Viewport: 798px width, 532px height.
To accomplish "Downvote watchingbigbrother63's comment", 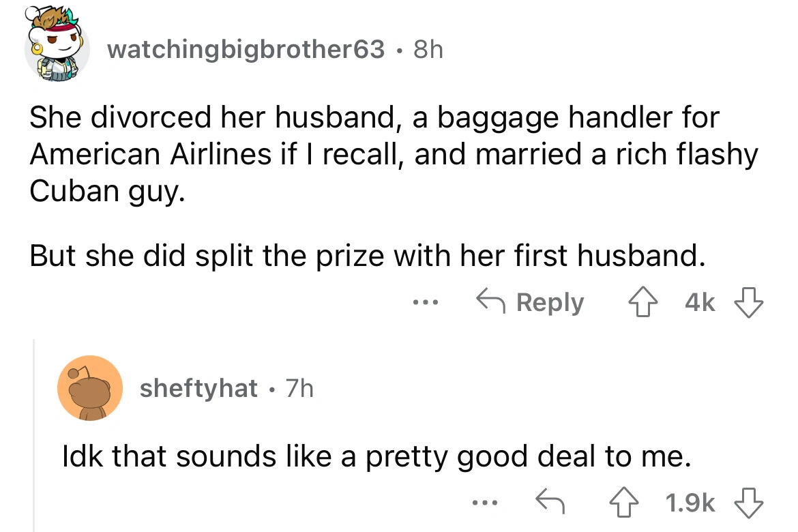I will pos(748,303).
